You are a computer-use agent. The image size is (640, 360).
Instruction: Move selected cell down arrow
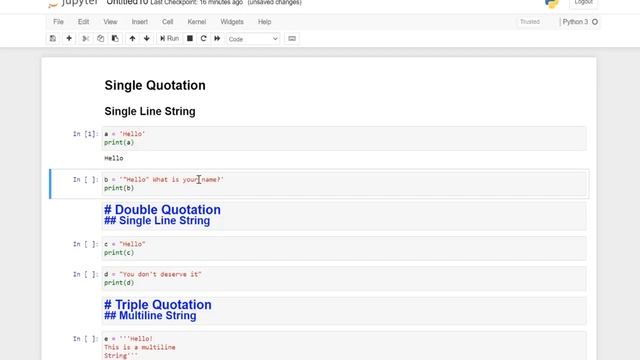[x=147, y=39]
